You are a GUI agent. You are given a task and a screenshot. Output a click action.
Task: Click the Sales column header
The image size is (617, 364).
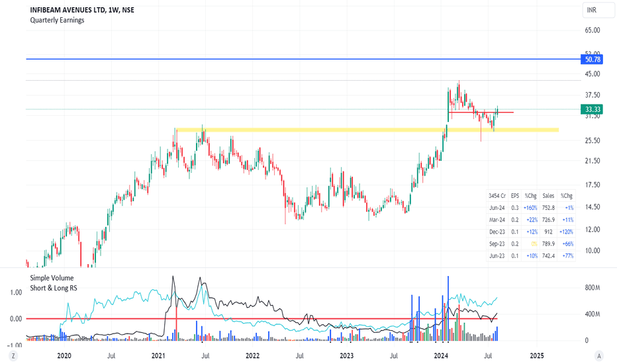548,196
